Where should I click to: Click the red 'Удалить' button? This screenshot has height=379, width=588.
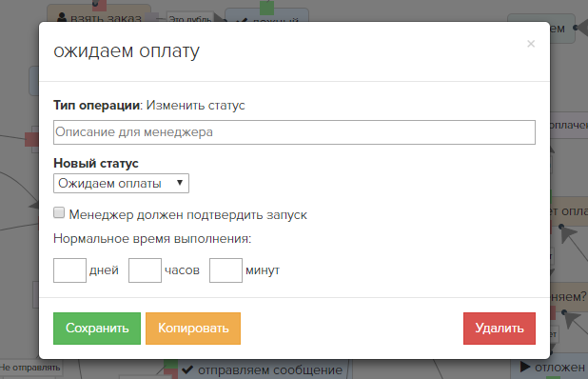click(500, 329)
